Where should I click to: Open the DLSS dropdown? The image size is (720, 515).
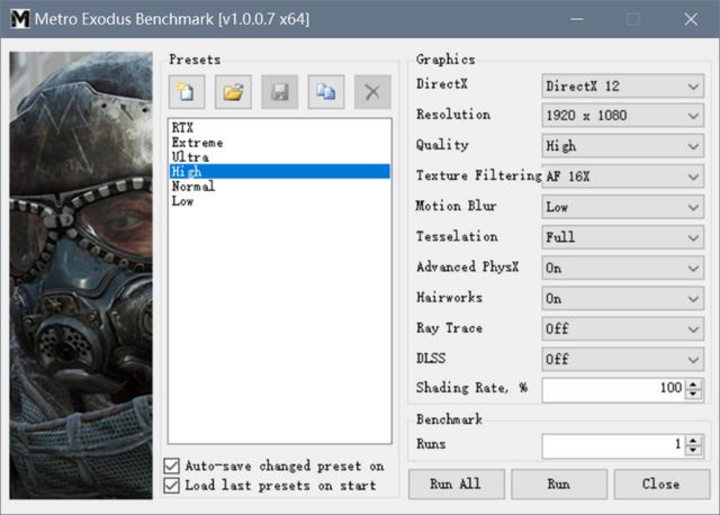(x=623, y=359)
